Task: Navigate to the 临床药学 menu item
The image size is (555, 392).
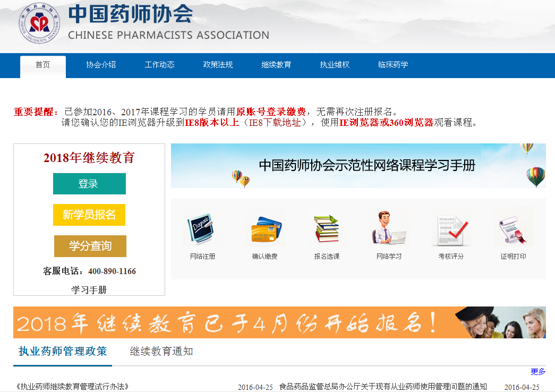Action: click(393, 65)
